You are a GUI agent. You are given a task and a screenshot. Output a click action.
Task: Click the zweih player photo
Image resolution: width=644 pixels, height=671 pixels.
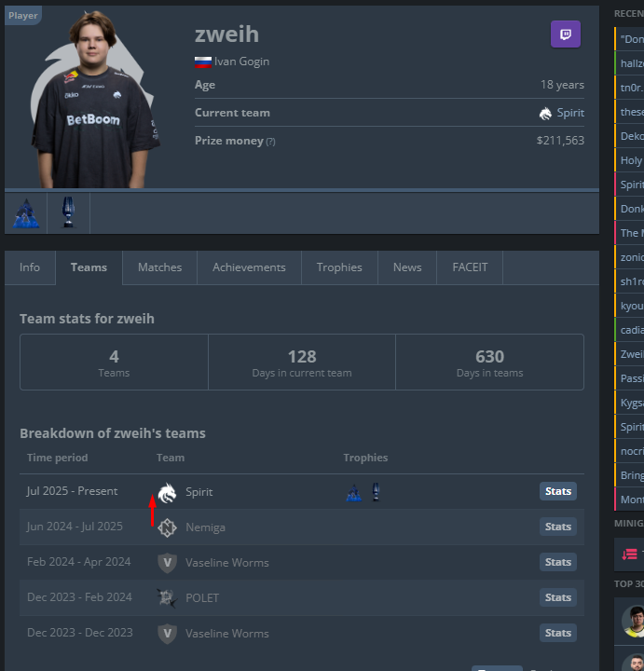95,100
